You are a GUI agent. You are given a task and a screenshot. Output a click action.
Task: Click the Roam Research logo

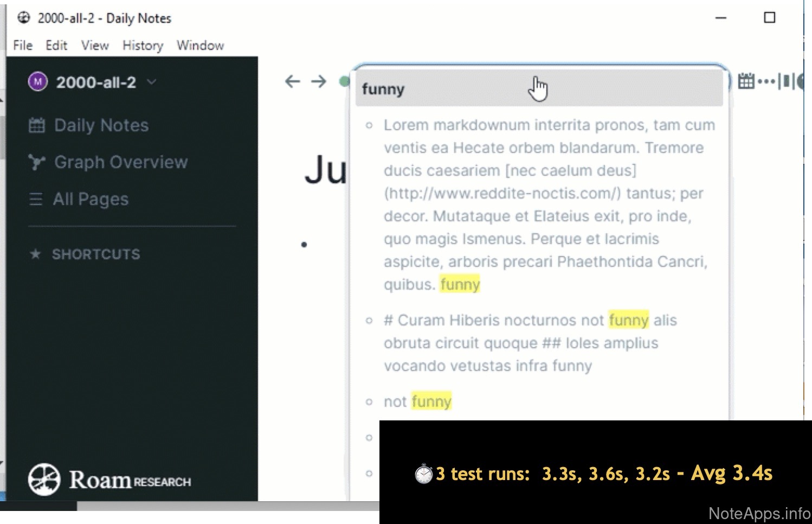[109, 480]
